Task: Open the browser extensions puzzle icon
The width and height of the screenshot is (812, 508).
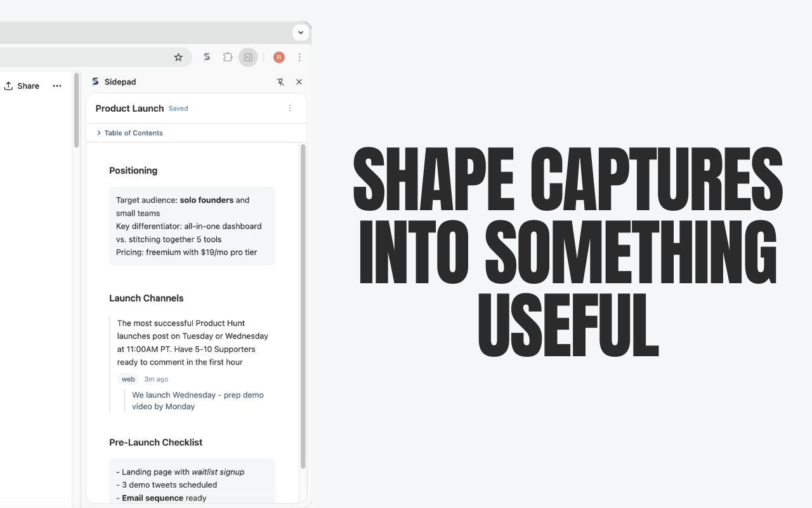Action: coord(228,57)
